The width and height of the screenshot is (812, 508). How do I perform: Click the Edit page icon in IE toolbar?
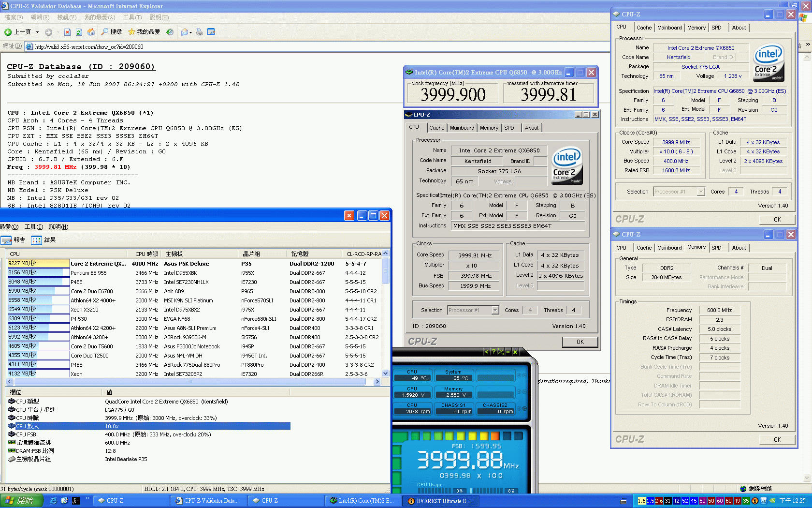[x=211, y=32]
